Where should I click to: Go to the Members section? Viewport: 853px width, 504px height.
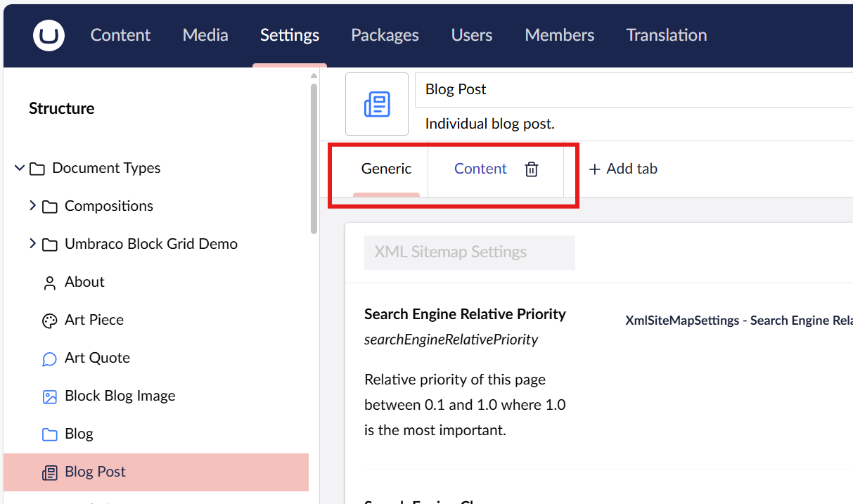[560, 35]
